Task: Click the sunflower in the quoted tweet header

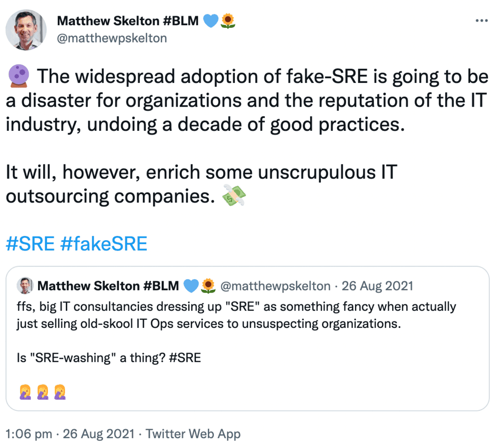Action: 208,286
